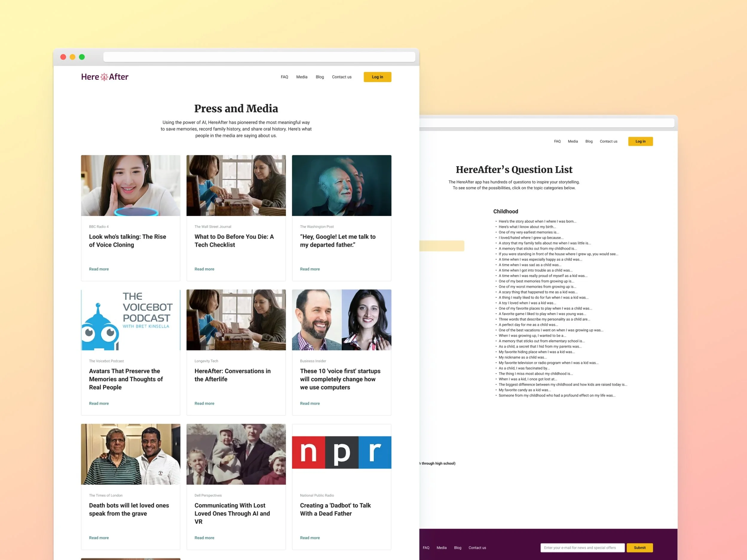This screenshot has height=560, width=747.
Task: Open footer Contact us link
Action: click(x=477, y=547)
